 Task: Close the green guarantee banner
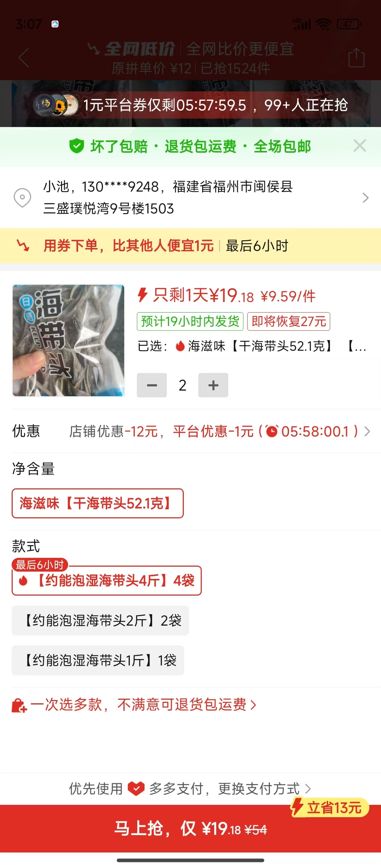click(360, 145)
